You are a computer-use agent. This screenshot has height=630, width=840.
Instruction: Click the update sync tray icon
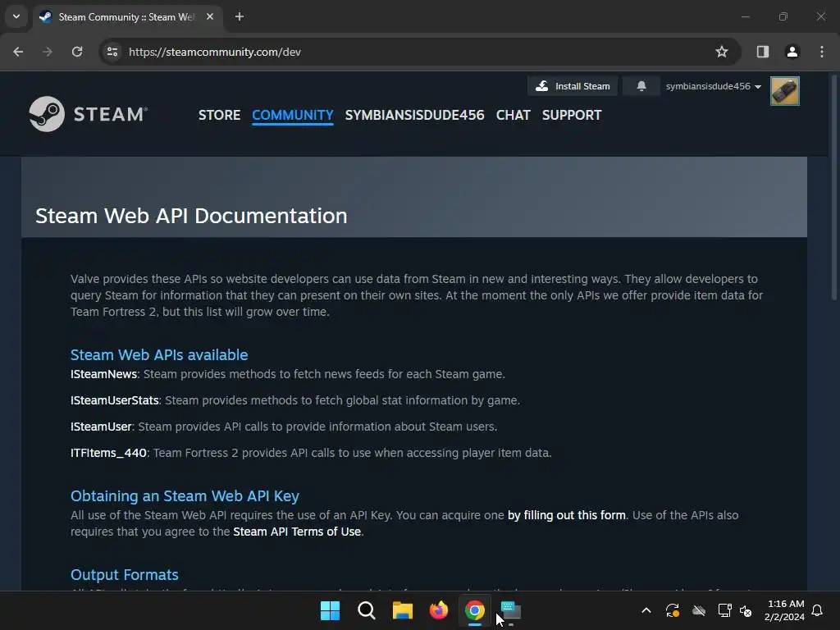click(673, 610)
